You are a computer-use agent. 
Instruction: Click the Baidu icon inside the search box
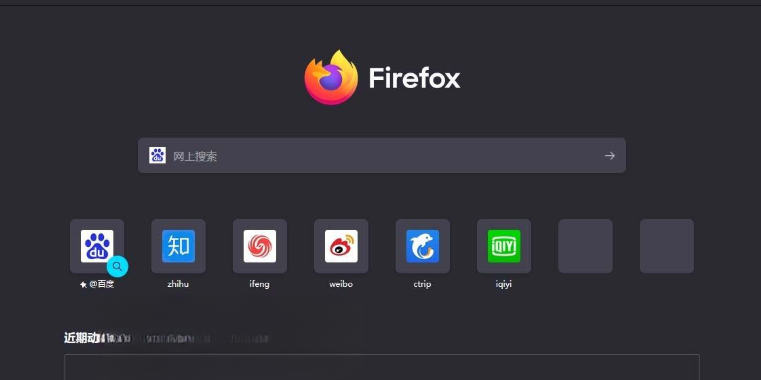[x=158, y=155]
